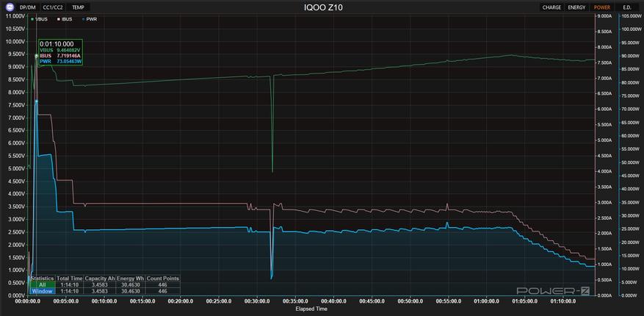
Task: Open the ENERGY view tab
Action: point(576,7)
